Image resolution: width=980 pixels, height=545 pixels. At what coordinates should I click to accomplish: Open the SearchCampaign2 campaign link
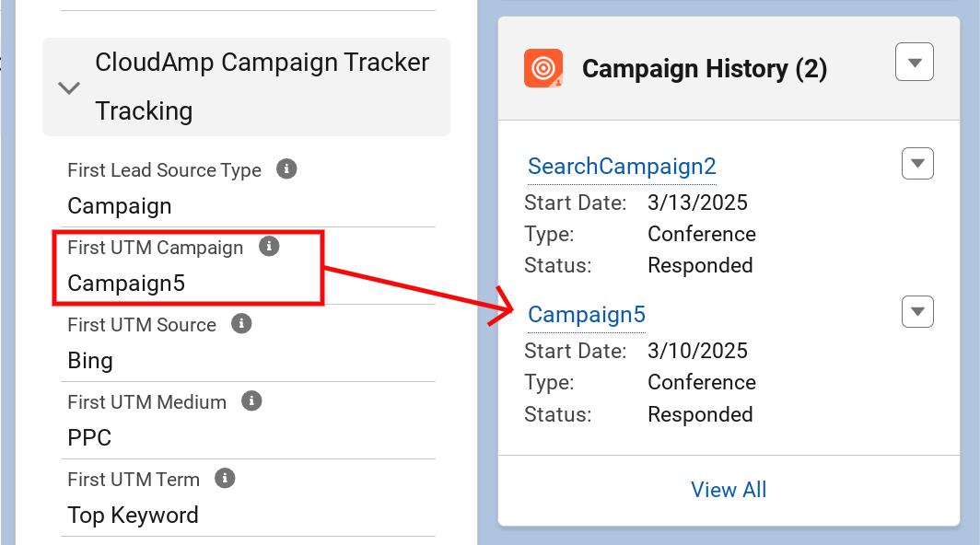[x=622, y=167]
